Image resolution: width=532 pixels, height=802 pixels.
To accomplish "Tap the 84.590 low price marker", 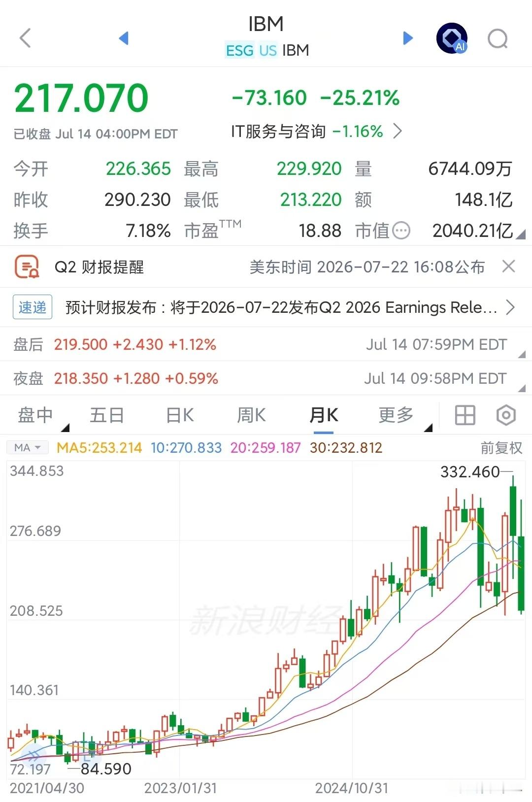I will [x=106, y=769].
